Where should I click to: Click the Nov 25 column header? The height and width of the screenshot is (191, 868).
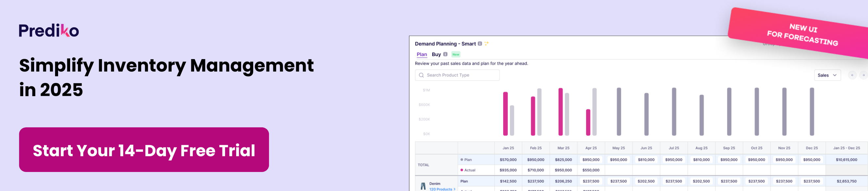click(784, 148)
